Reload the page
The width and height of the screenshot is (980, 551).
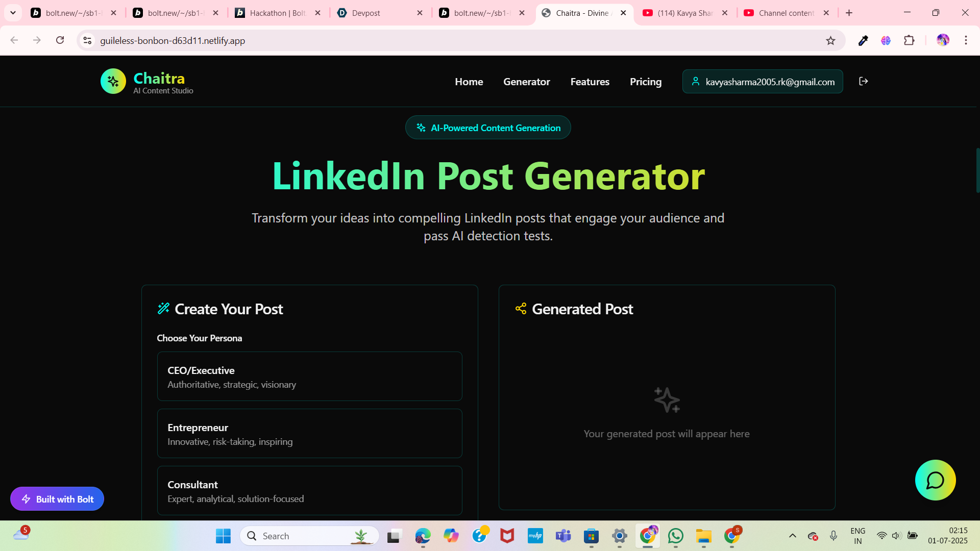60,40
